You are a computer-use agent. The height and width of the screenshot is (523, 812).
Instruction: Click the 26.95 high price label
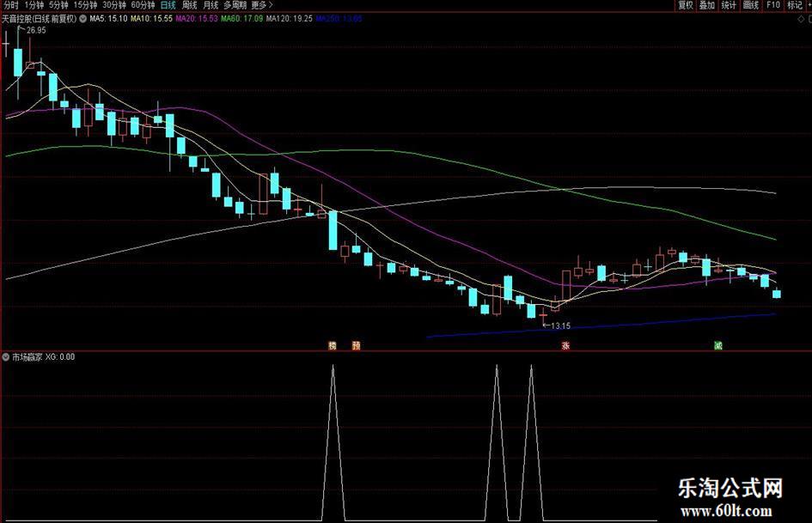[36, 31]
